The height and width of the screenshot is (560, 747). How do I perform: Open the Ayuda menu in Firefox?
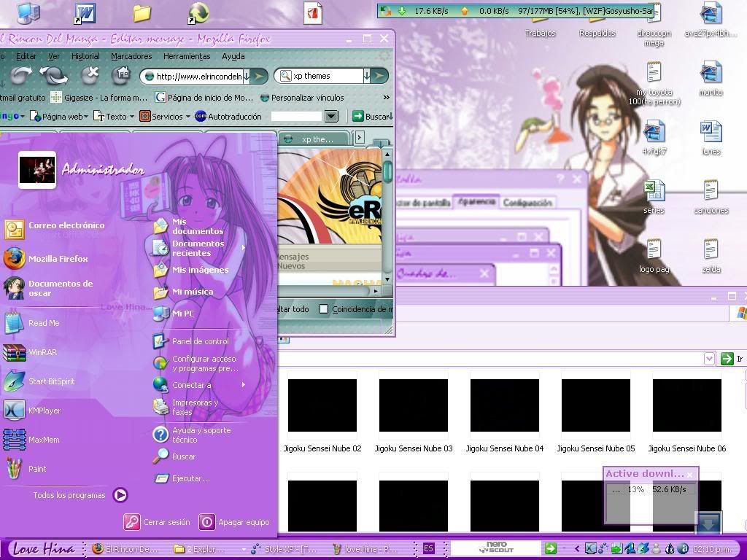(233, 56)
